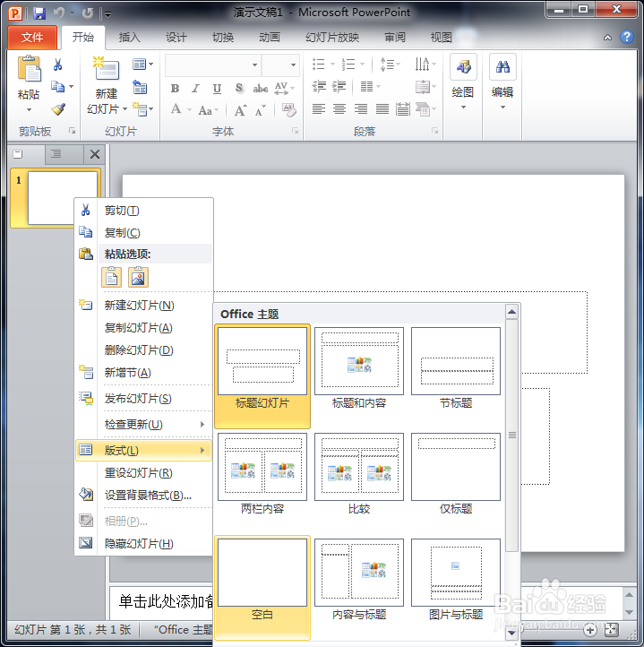Switch to the Design ribbon tab
The width and height of the screenshot is (644, 647).
coord(176,38)
